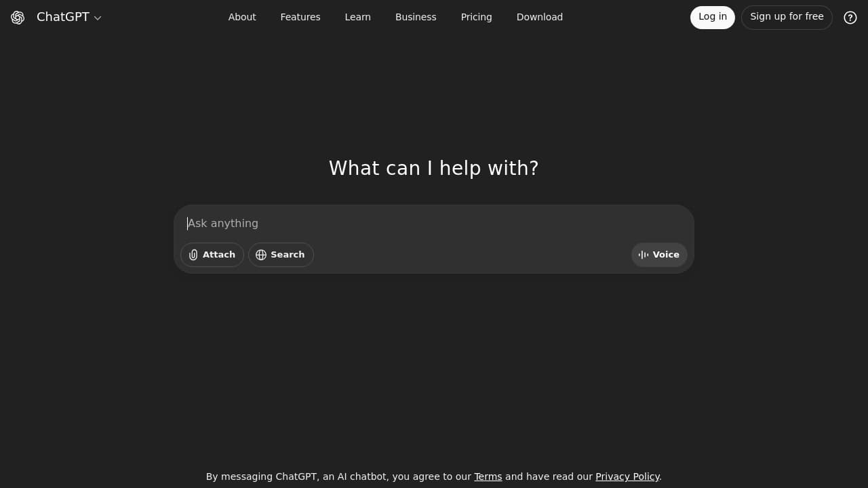This screenshot has height=488, width=868.
Task: Click the Voice waveform icon
Action: coord(643,254)
